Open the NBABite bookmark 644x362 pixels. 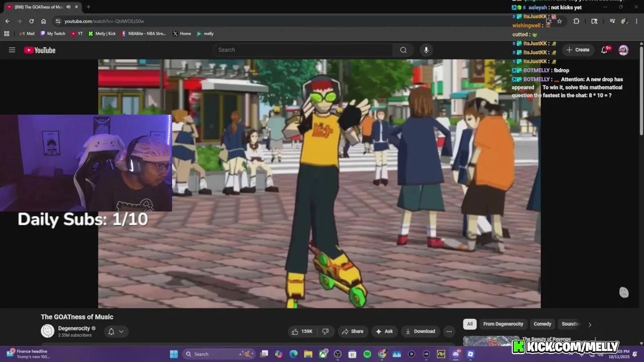click(143, 34)
